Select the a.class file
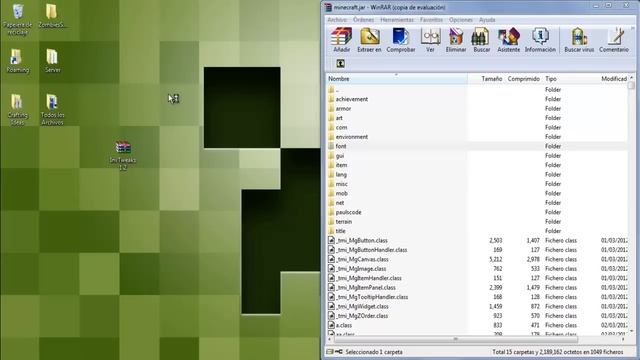Screen dimensions: 640x360 tap(477, 325)
